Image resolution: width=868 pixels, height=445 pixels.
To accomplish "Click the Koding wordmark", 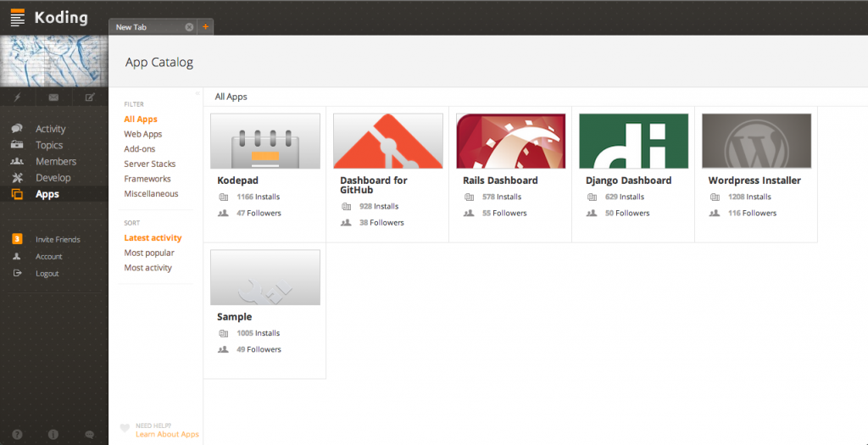I will click(x=61, y=18).
